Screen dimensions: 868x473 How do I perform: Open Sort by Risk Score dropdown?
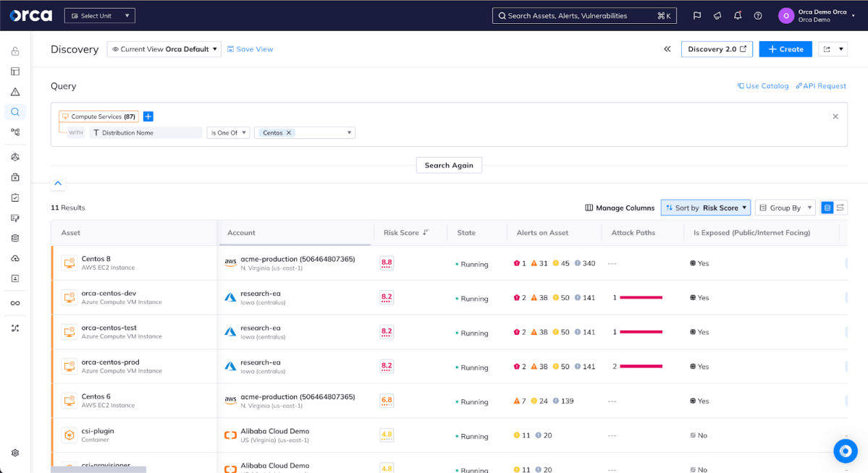pos(706,208)
